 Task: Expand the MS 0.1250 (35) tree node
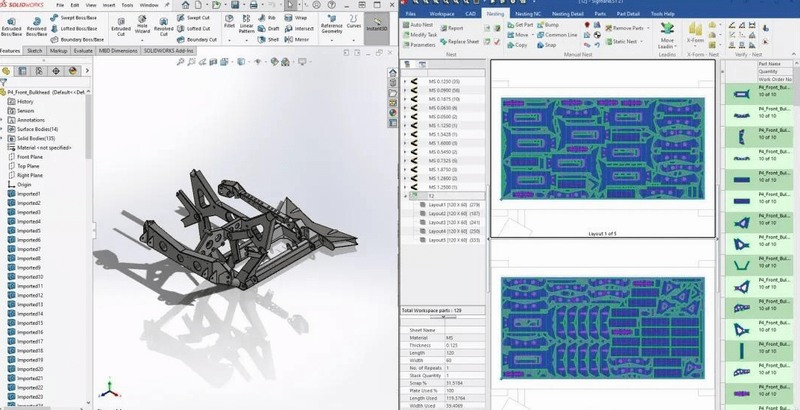(405, 81)
